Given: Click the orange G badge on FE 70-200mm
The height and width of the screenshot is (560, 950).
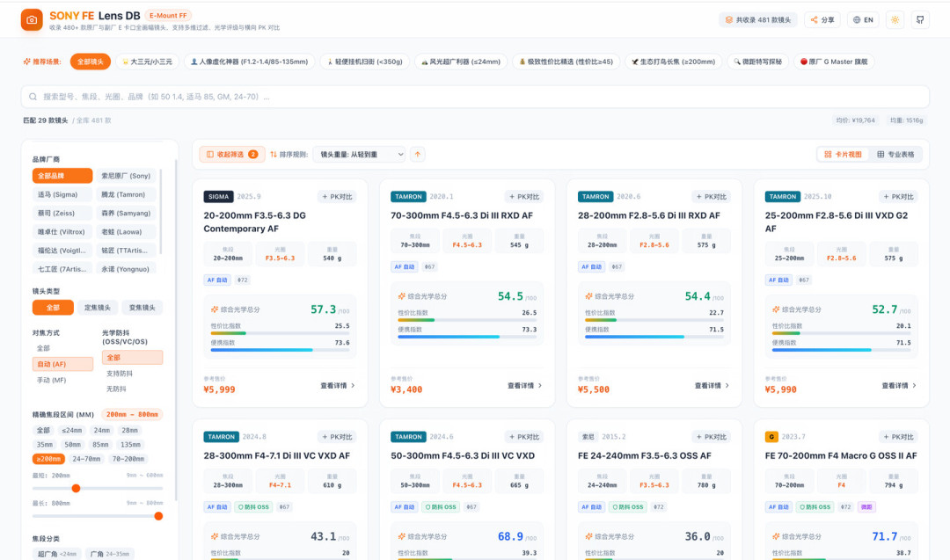Looking at the screenshot, I should [771, 437].
